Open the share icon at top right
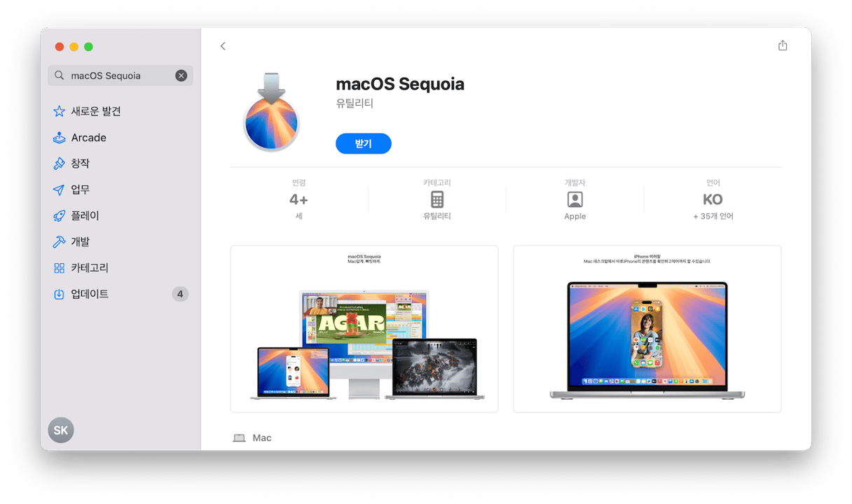The image size is (852, 504). pos(783,45)
